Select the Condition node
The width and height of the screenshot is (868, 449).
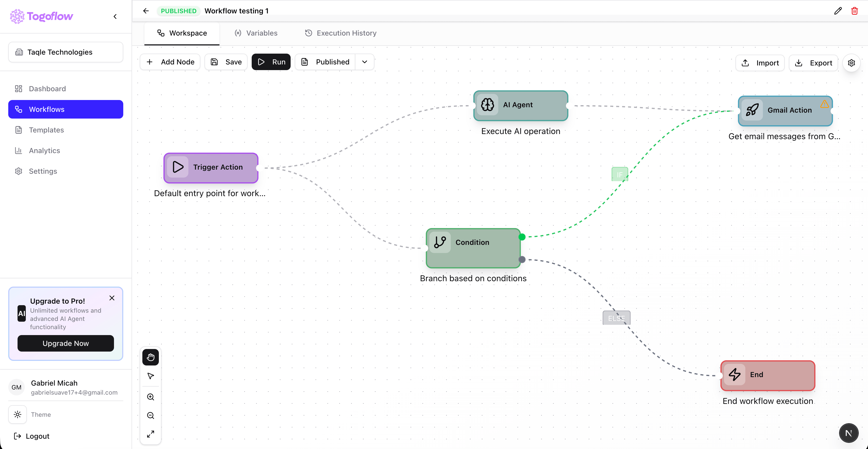(x=473, y=248)
